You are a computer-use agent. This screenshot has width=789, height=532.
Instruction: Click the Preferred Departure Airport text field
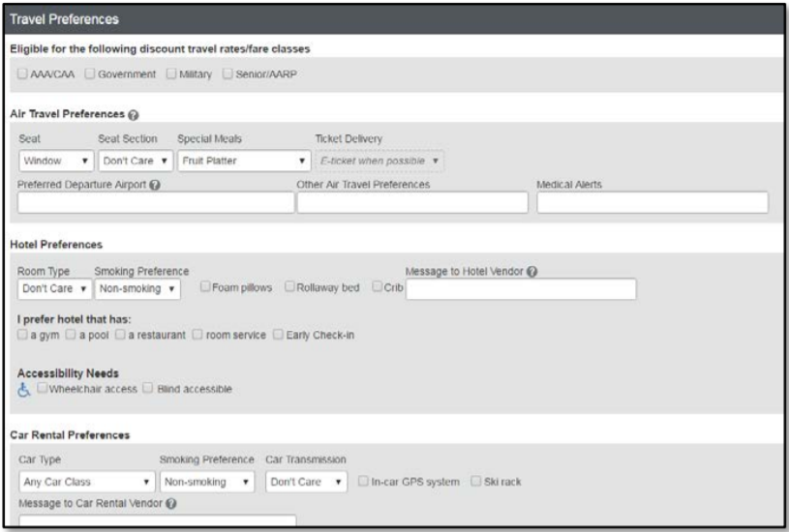pyautogui.click(x=156, y=202)
